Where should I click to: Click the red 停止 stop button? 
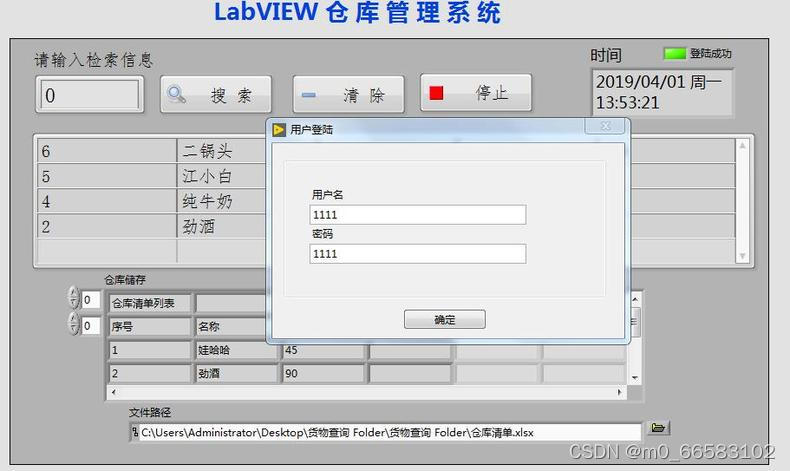point(476,93)
